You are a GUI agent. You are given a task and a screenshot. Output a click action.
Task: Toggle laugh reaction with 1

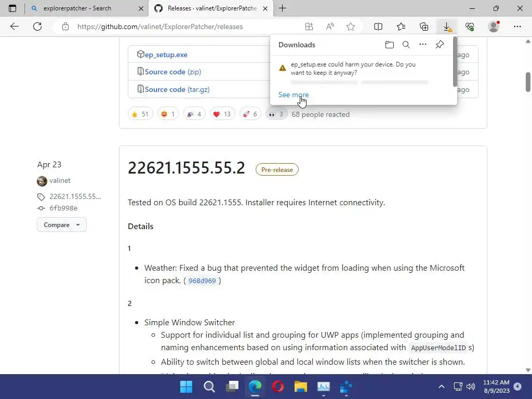[168, 114]
